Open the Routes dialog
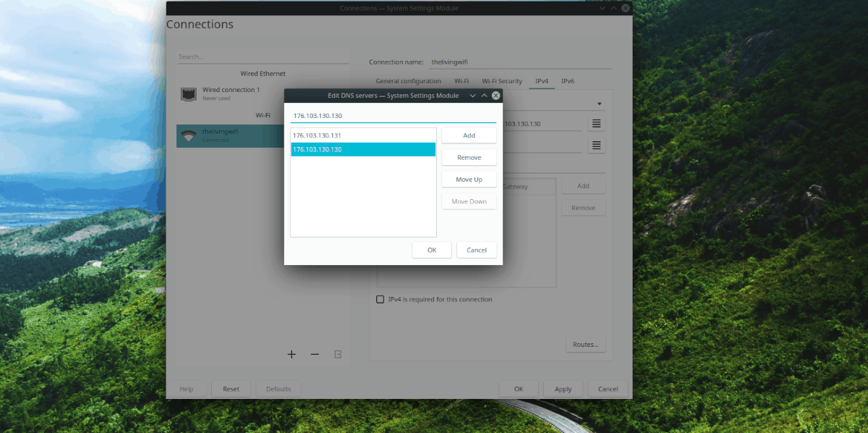The width and height of the screenshot is (868, 433). [585, 344]
